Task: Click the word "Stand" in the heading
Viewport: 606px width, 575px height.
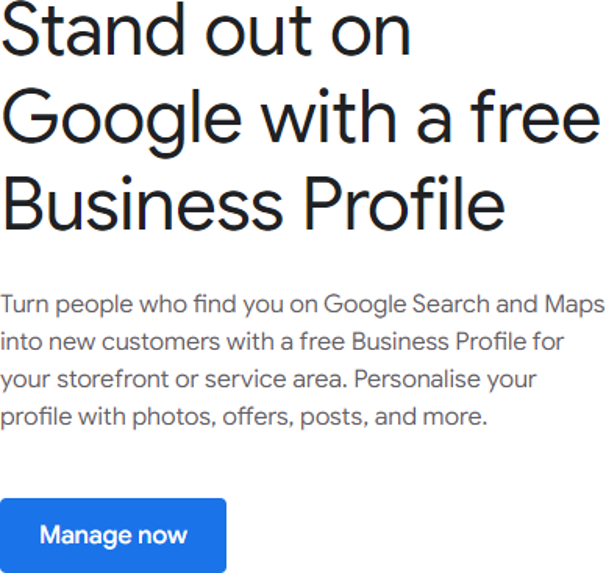Action: (93, 30)
